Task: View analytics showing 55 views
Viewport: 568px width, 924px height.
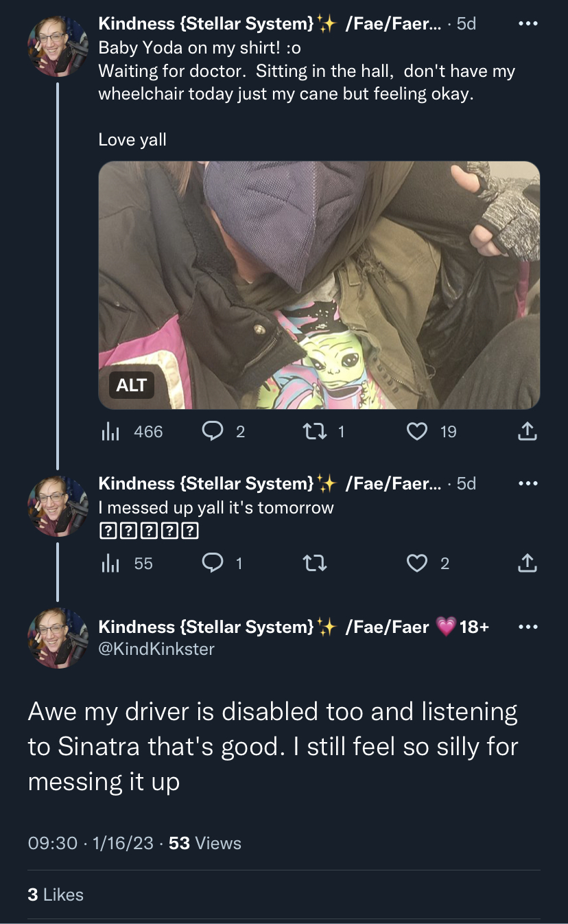Action: 127,564
